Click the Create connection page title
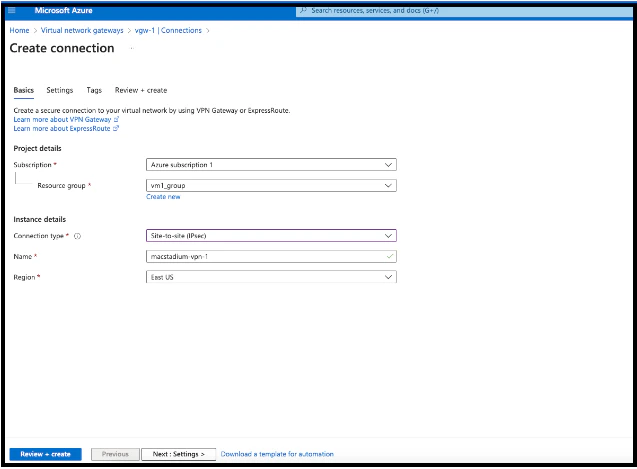 click(62, 48)
